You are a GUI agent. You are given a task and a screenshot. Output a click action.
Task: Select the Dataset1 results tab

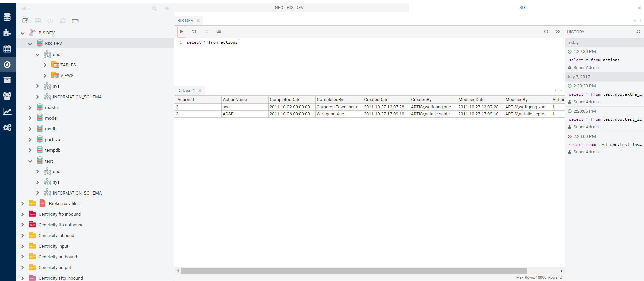point(186,91)
